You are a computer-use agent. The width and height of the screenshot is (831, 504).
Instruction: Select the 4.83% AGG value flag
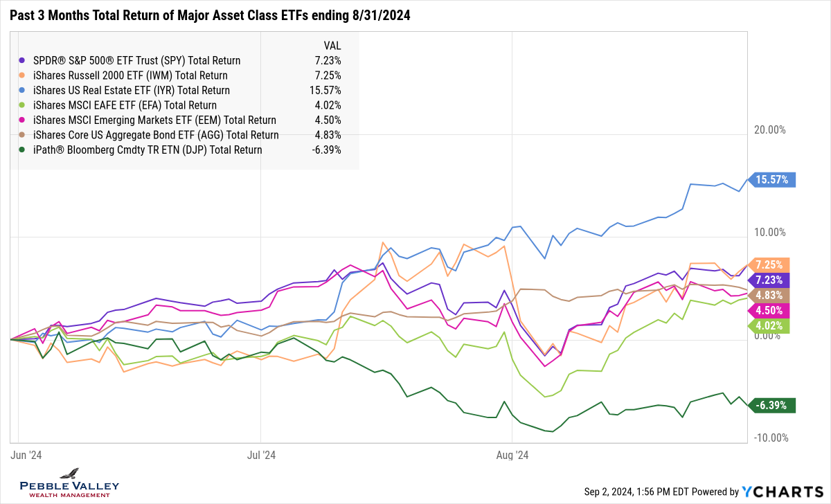(x=771, y=295)
